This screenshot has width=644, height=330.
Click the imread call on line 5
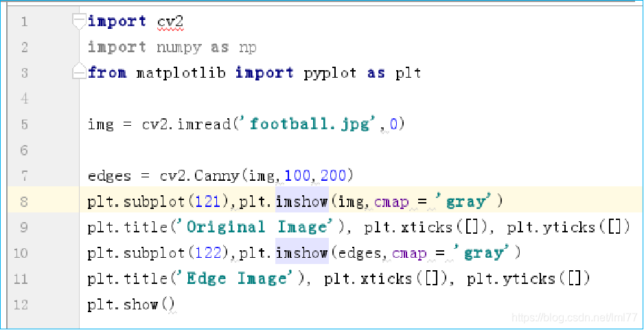coord(205,124)
